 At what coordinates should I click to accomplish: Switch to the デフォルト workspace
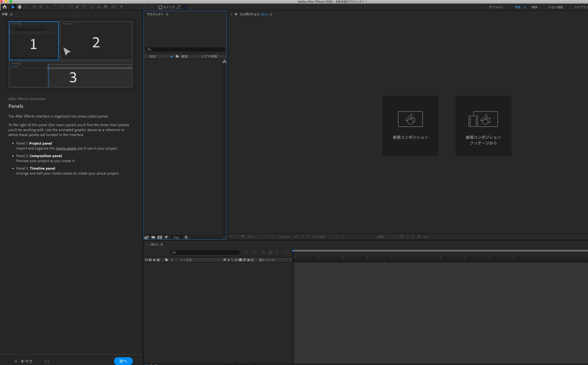point(496,7)
